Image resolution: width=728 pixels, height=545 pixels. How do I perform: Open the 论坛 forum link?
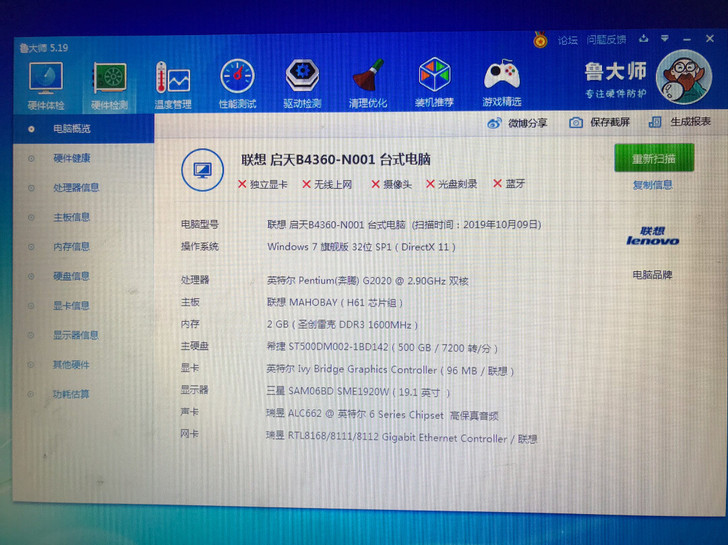567,40
